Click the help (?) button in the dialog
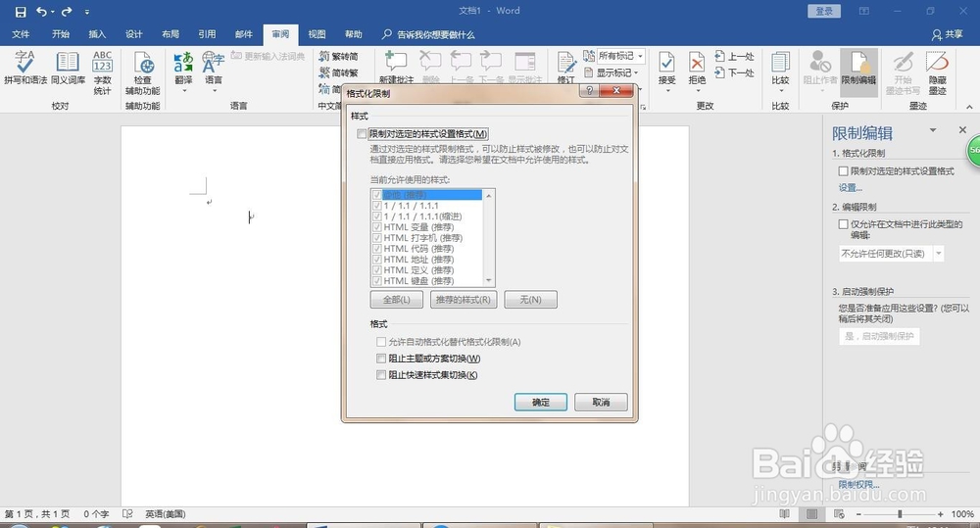This screenshot has width=980, height=528. coord(589,91)
